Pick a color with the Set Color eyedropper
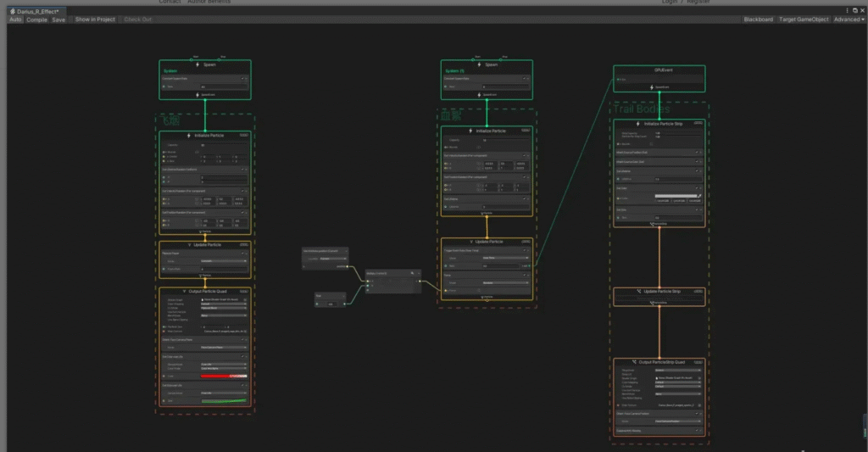Image resolution: width=868 pixels, height=452 pixels. point(699,196)
